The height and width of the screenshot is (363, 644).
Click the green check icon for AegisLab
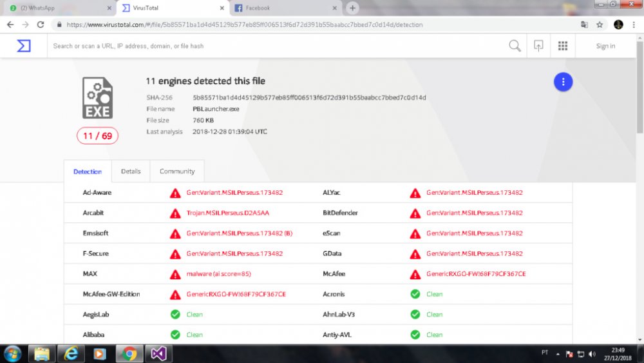pos(175,315)
